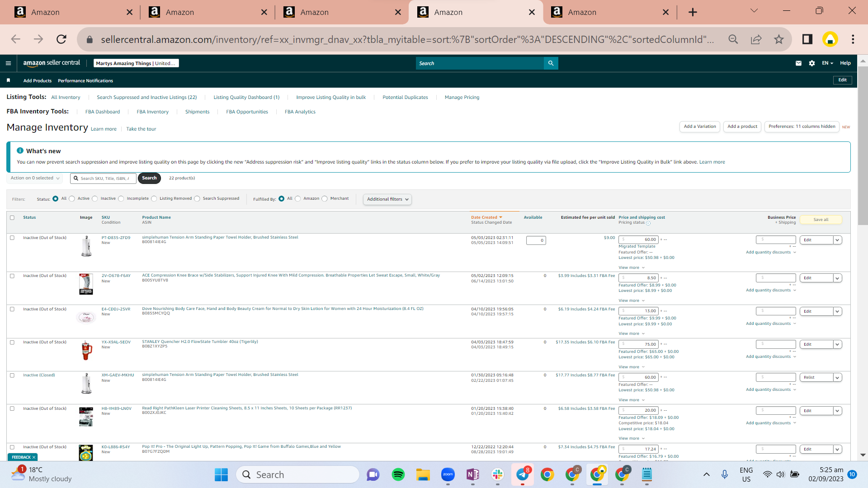The height and width of the screenshot is (488, 868).
Task: Click the price field showing 75.00
Action: coord(638,344)
